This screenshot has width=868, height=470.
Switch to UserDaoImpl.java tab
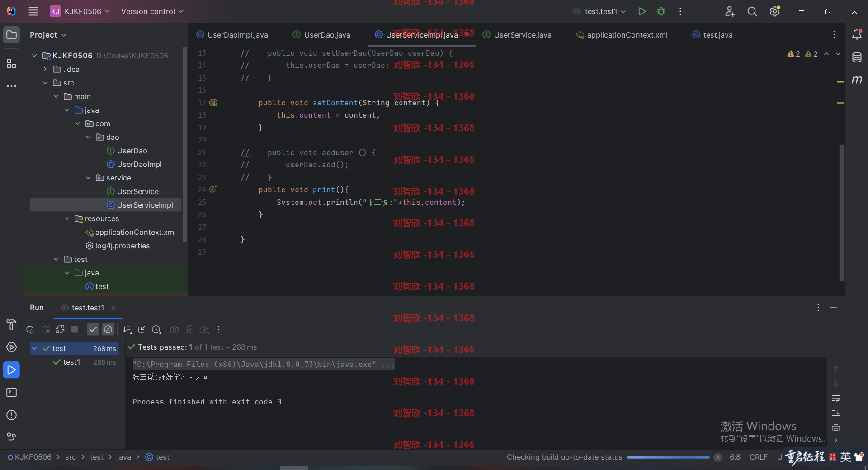[x=232, y=35]
